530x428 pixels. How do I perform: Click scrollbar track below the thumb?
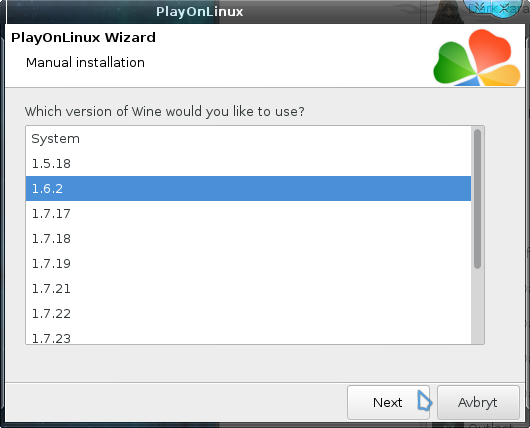477,306
